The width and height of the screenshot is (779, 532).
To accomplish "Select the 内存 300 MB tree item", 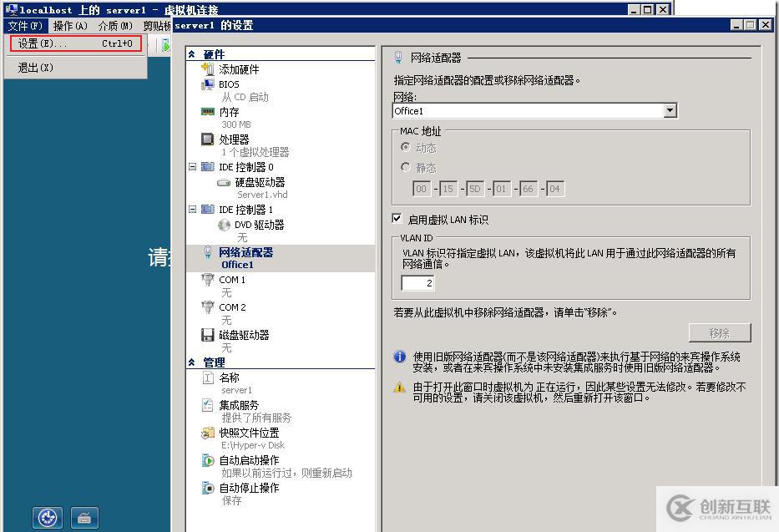I will tap(236, 118).
